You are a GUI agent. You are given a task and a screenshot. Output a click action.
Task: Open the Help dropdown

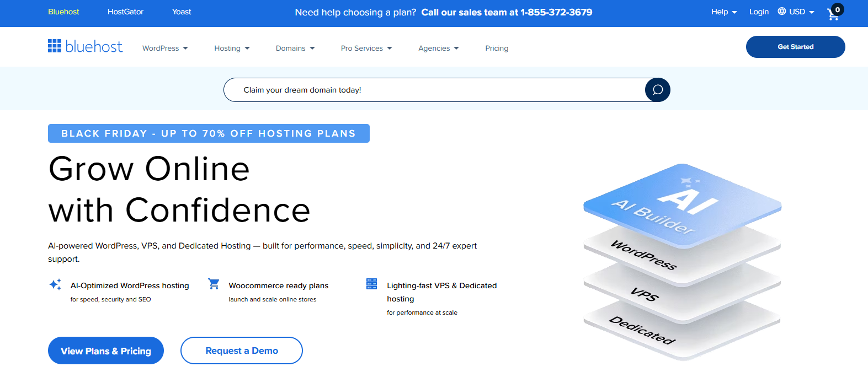coord(724,12)
